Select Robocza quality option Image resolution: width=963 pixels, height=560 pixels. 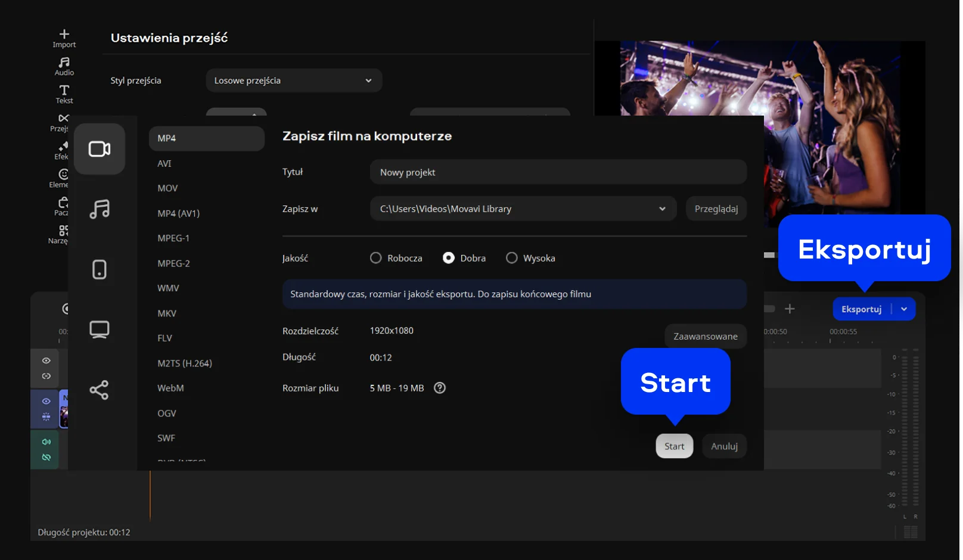point(376,258)
